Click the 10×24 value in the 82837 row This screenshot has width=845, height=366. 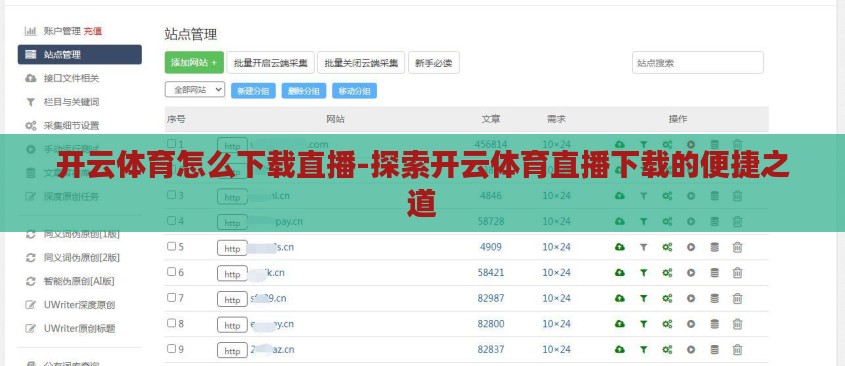click(556, 349)
